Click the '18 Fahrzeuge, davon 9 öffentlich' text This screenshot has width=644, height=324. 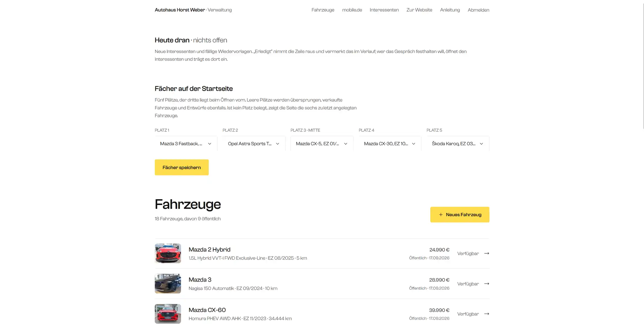click(x=187, y=219)
